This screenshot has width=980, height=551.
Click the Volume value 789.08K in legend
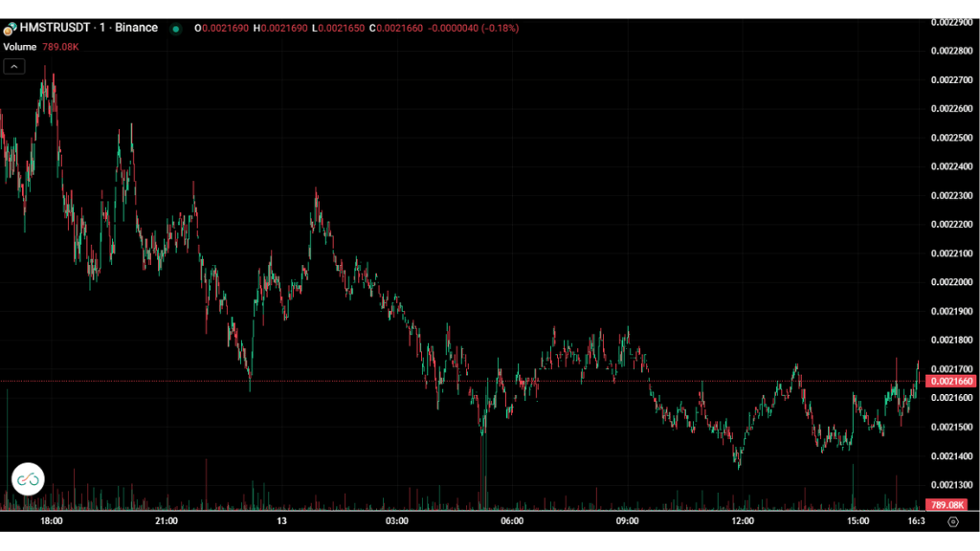(60, 45)
